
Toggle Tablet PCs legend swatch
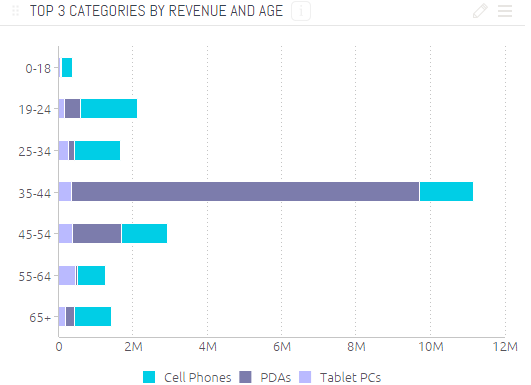pyautogui.click(x=305, y=377)
